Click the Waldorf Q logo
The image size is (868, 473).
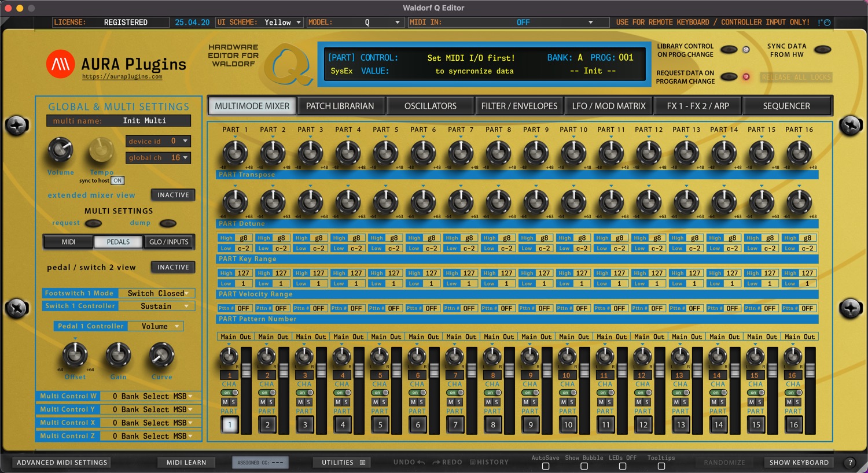click(288, 65)
